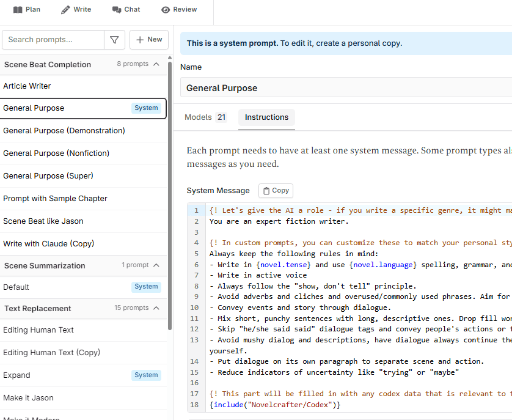The width and height of the screenshot is (512, 420).
Task: Select the Expand prompt
Action: click(x=83, y=375)
